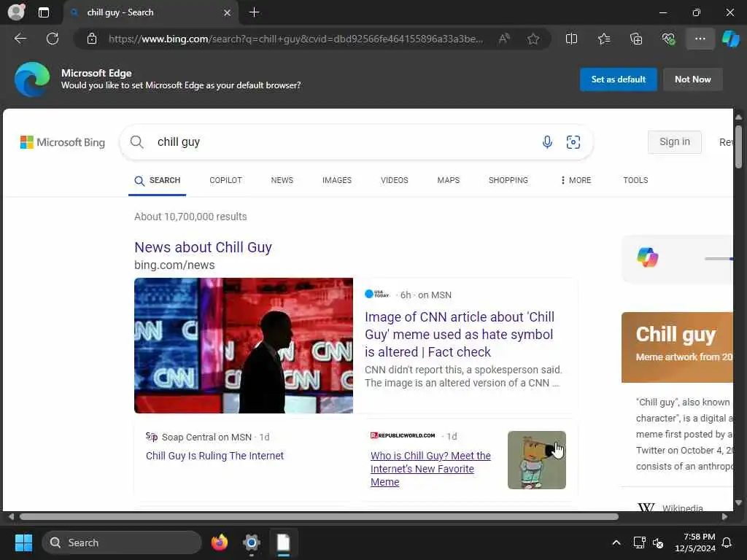Expand the MORE dropdown
Image resolution: width=747 pixels, height=560 pixels.
tap(576, 181)
